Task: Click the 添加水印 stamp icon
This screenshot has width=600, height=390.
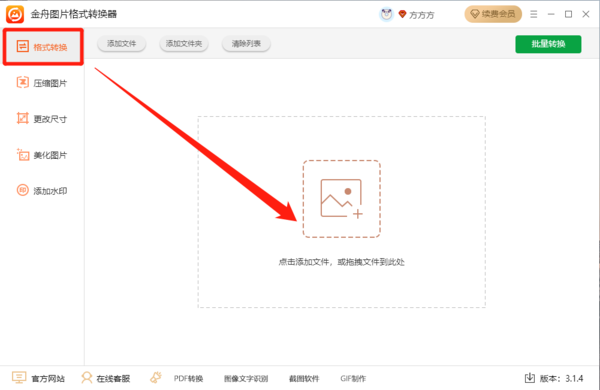Action: tap(23, 190)
